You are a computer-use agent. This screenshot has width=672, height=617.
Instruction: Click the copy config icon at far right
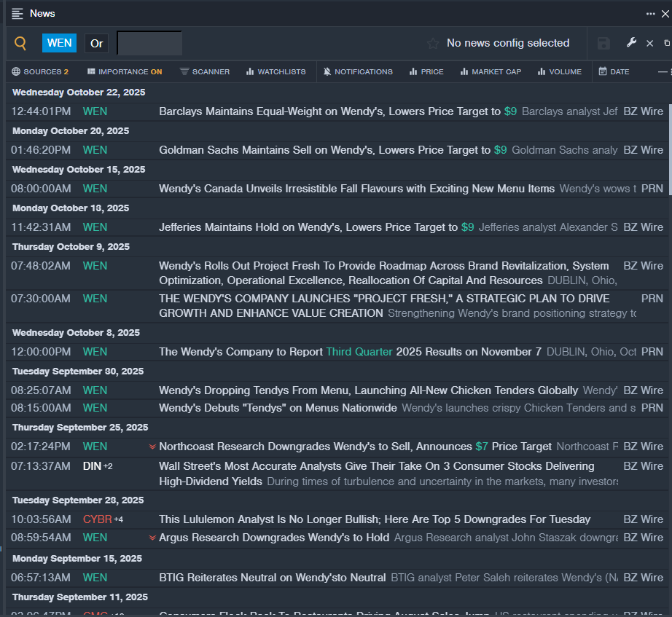(667, 43)
